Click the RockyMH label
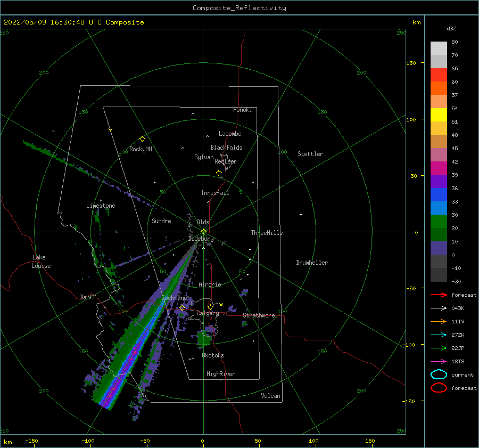This screenshot has height=448, width=479. (141, 149)
